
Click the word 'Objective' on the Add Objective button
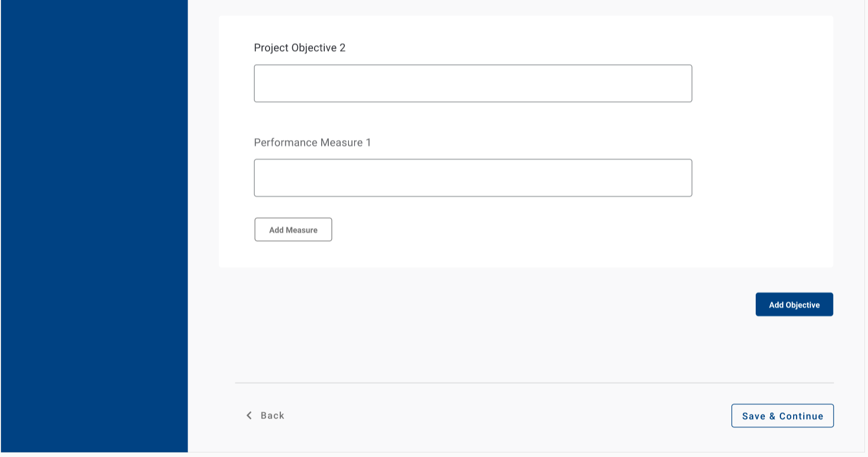click(803, 305)
